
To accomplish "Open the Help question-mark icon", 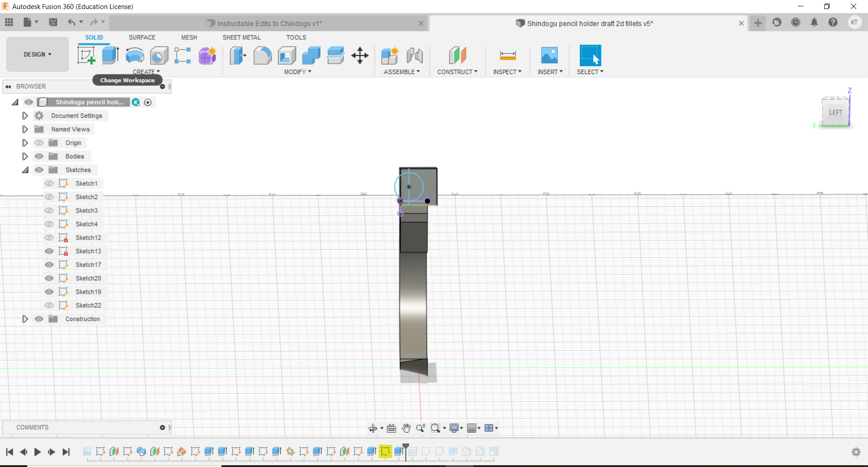I will tap(833, 22).
